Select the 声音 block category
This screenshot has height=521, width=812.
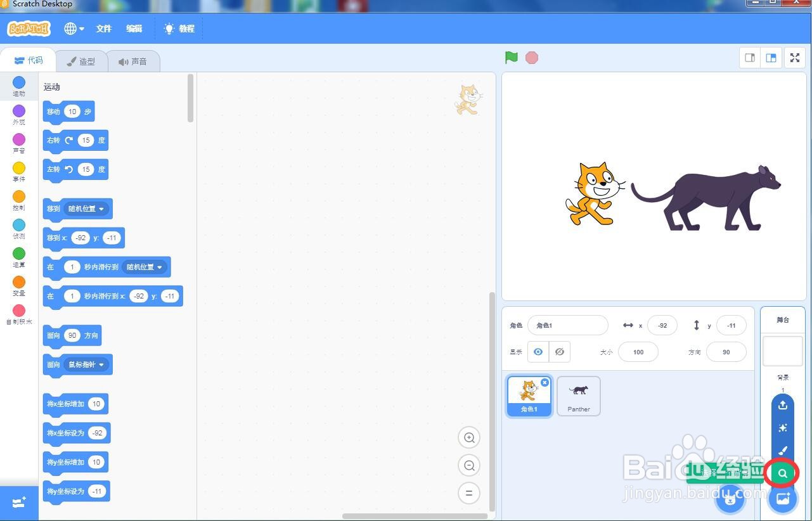pos(19,144)
